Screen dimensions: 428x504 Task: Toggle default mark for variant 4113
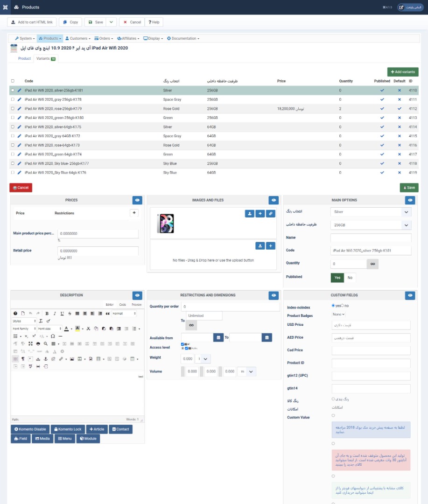pyautogui.click(x=400, y=118)
